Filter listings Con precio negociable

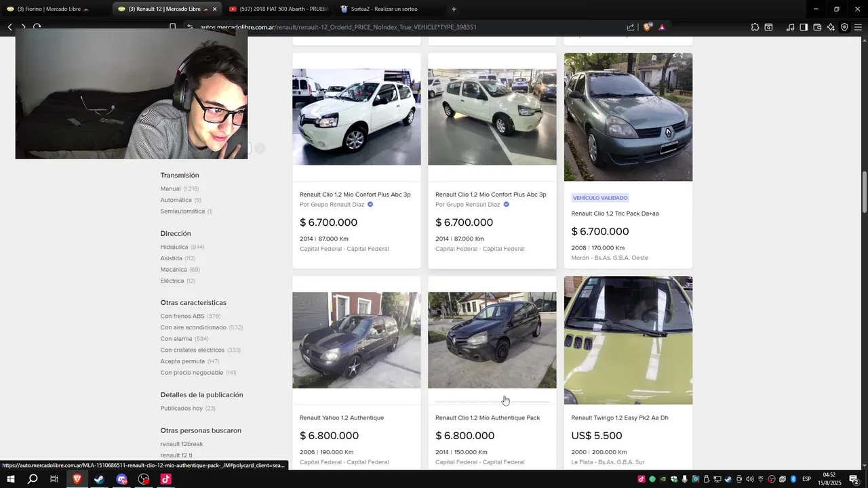tap(192, 373)
